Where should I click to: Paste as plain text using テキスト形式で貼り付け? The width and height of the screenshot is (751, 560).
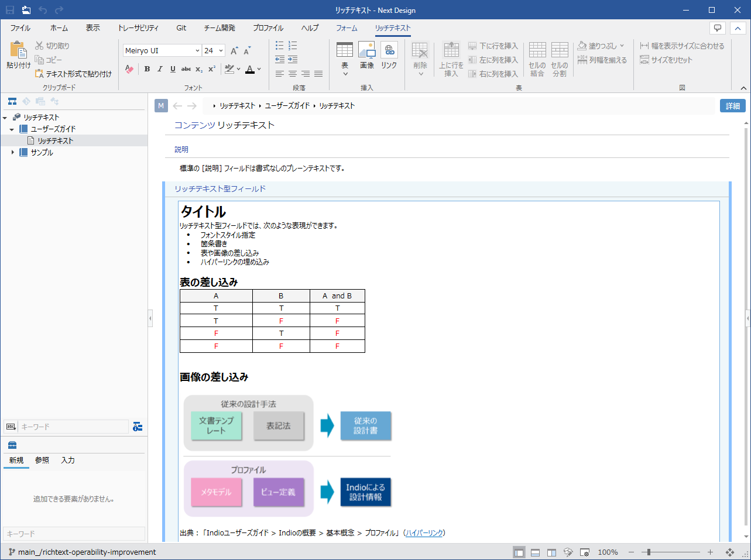point(73,74)
